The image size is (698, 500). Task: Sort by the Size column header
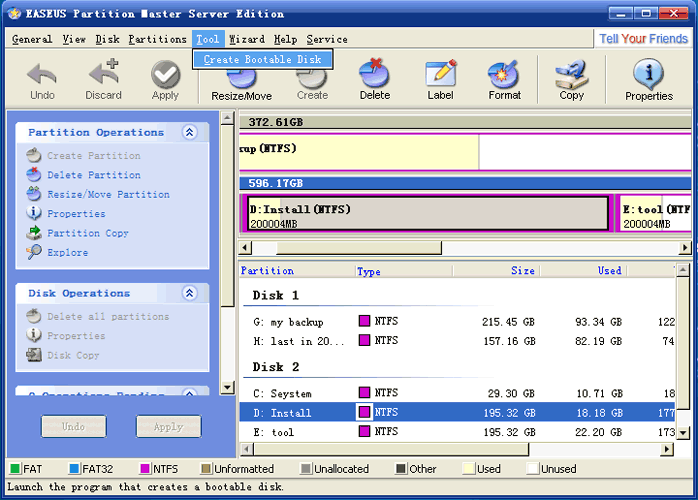496,271
